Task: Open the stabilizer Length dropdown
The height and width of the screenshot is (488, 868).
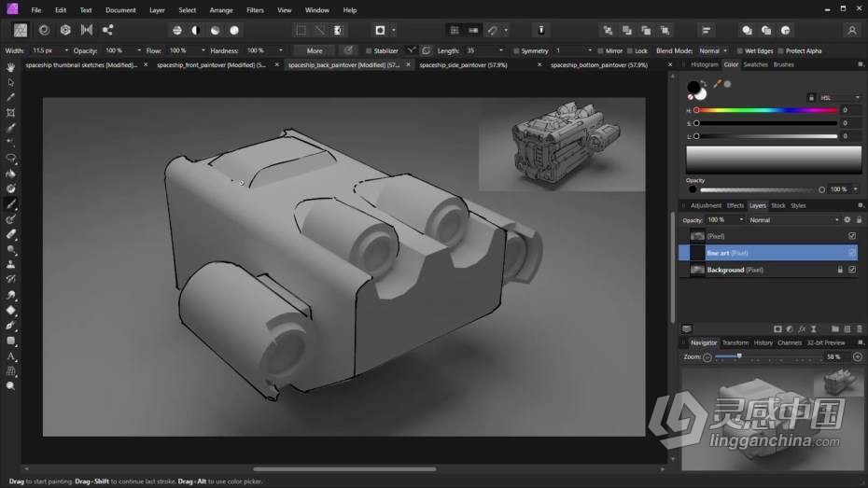Action: click(501, 50)
